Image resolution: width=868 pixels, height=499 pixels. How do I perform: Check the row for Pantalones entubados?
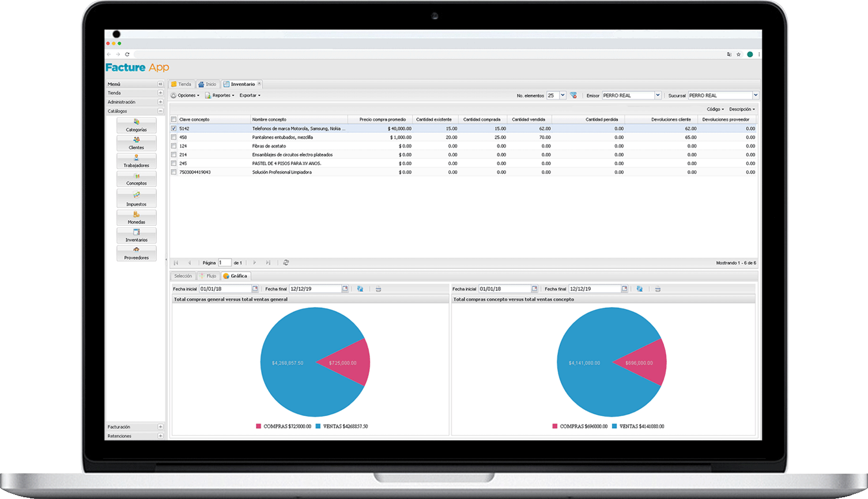174,137
